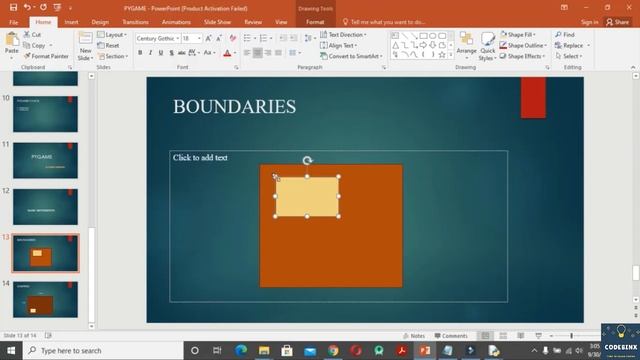Screen dimensions: 640x360
Task: Toggle underline formatting
Action: point(161,53)
